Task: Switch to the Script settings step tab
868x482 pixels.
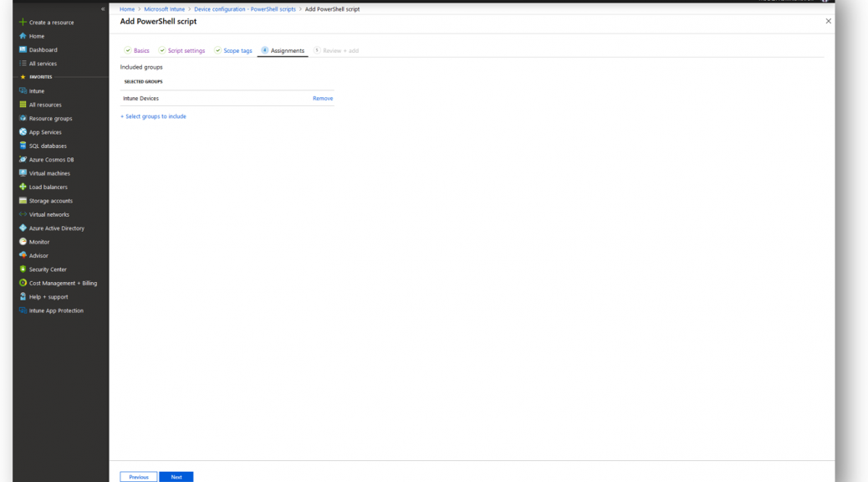Action: (181, 50)
